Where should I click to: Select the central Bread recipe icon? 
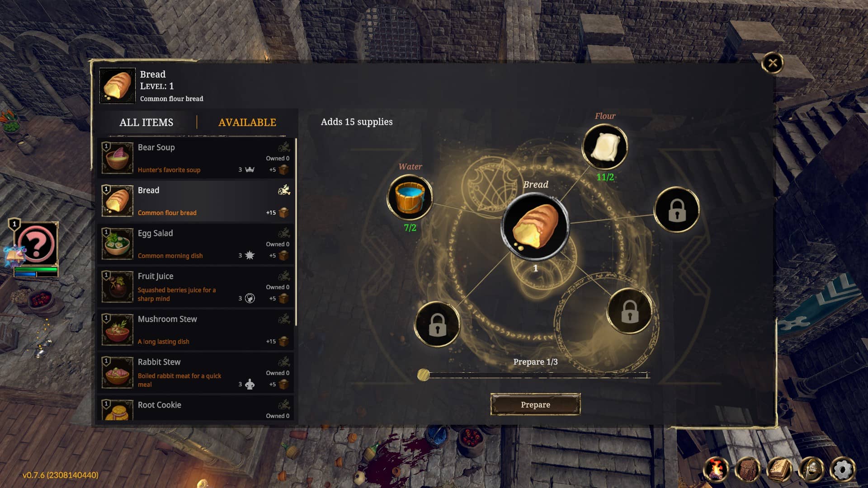(535, 226)
